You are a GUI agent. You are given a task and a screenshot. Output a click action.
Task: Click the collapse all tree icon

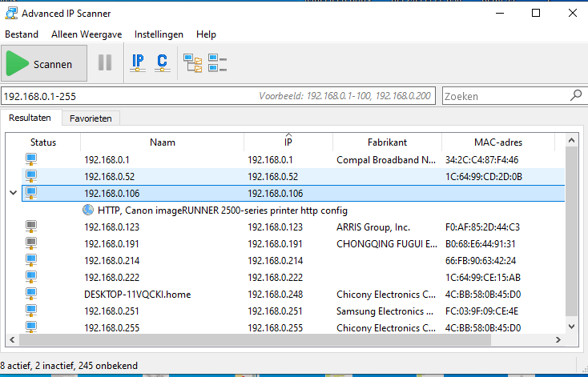[218, 63]
